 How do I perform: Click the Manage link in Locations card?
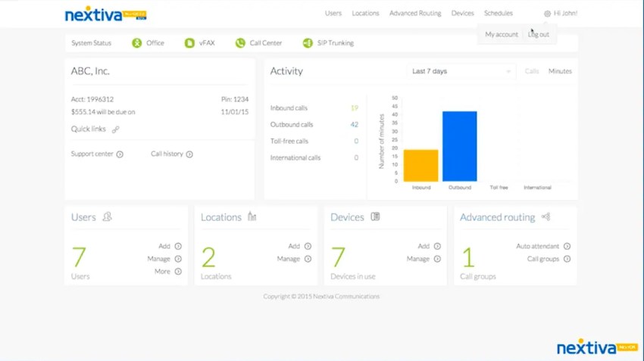click(289, 259)
